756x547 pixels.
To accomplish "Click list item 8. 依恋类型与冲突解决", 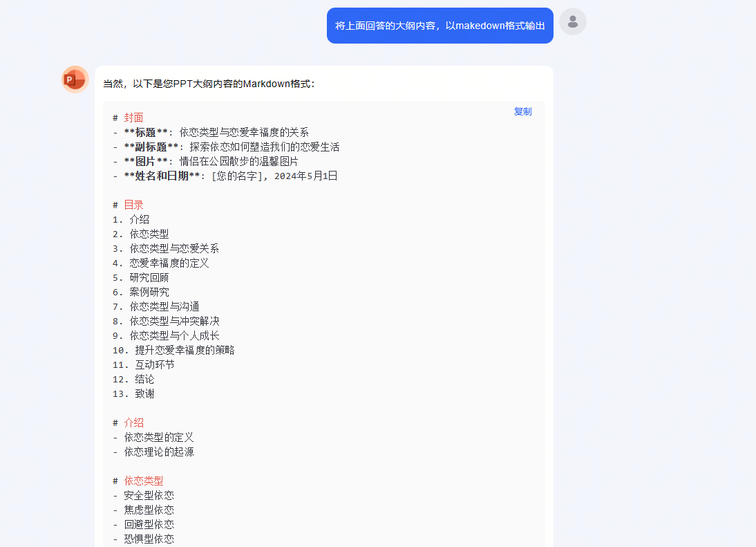I will pyautogui.click(x=166, y=321).
